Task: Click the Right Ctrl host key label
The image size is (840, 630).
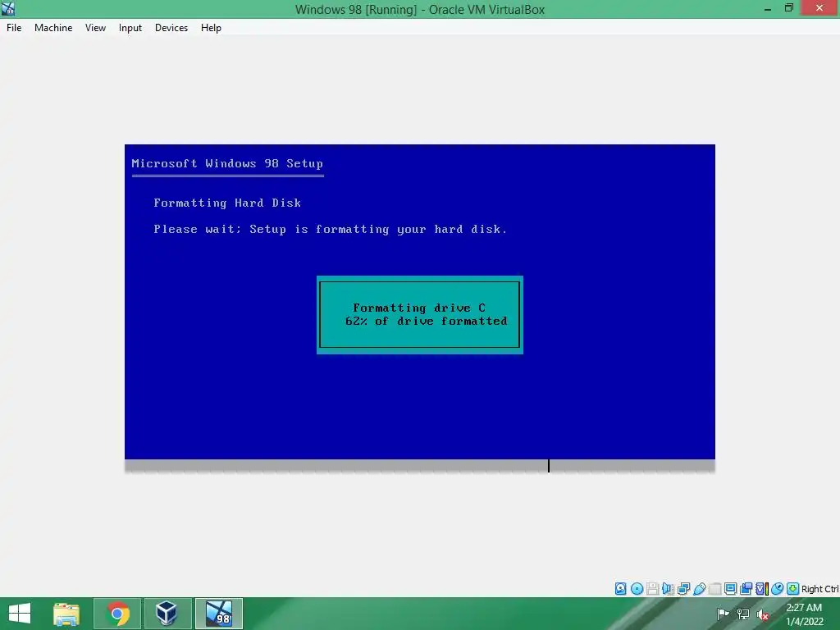Action: tap(820, 589)
